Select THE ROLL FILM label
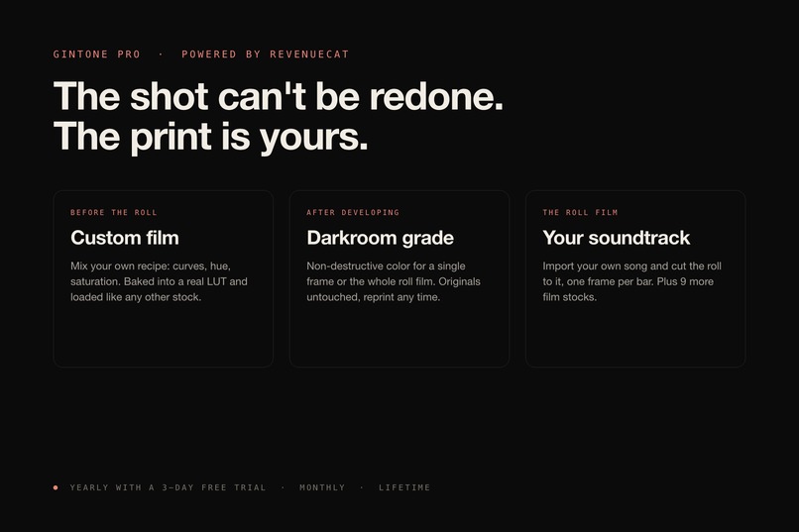Viewport: 799px width, 532px height. coord(580,212)
